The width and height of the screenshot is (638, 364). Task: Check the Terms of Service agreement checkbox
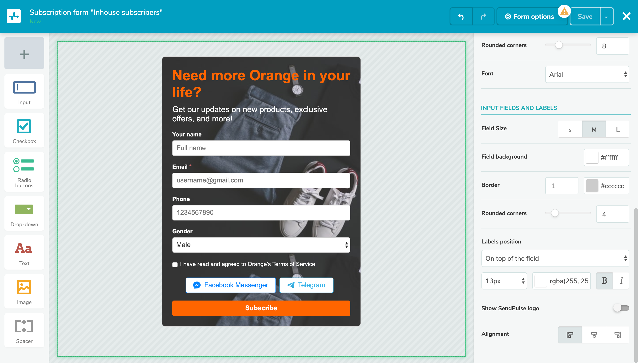[175, 264]
